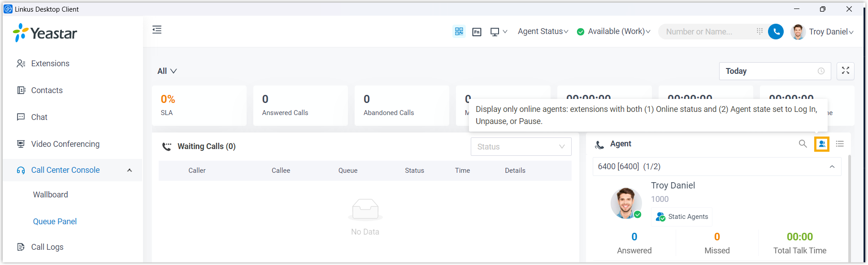Click the Function Keys (Fn) icon
This screenshot has width=868, height=265.
[477, 32]
